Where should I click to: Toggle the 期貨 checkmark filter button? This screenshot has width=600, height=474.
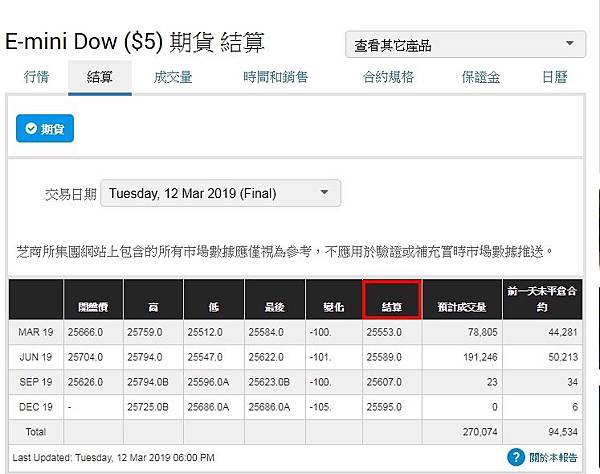point(45,129)
